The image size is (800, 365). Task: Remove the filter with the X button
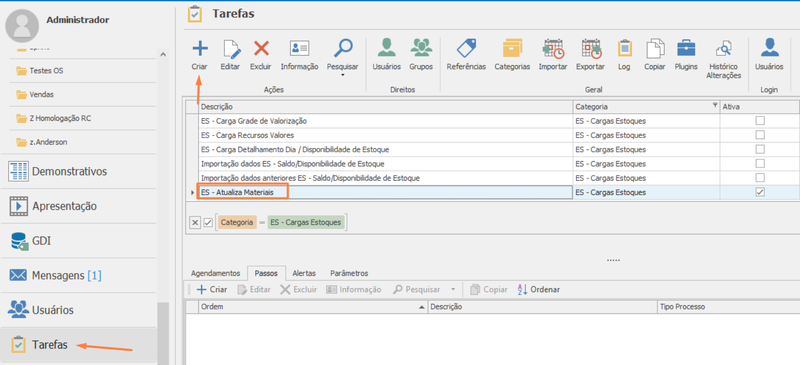195,223
